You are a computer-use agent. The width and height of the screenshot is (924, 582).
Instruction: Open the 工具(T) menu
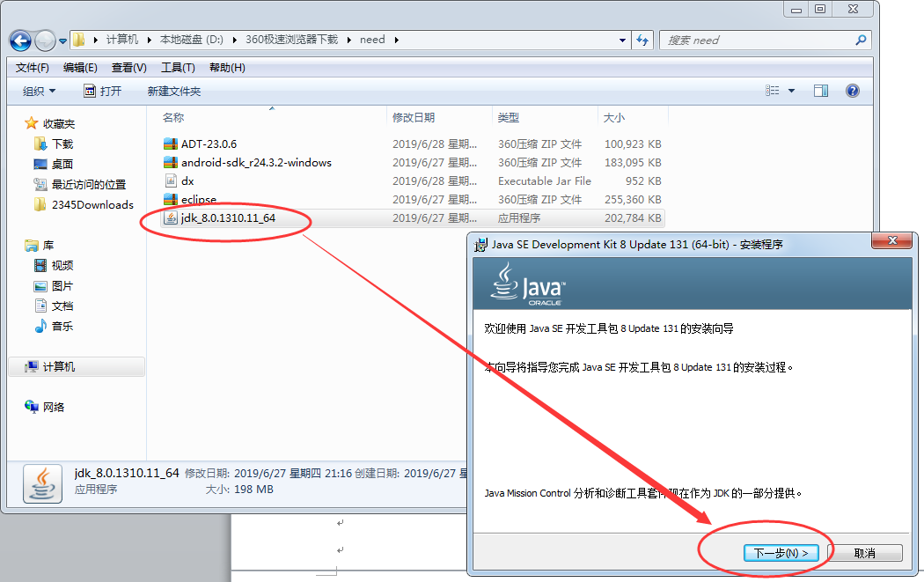pos(178,68)
